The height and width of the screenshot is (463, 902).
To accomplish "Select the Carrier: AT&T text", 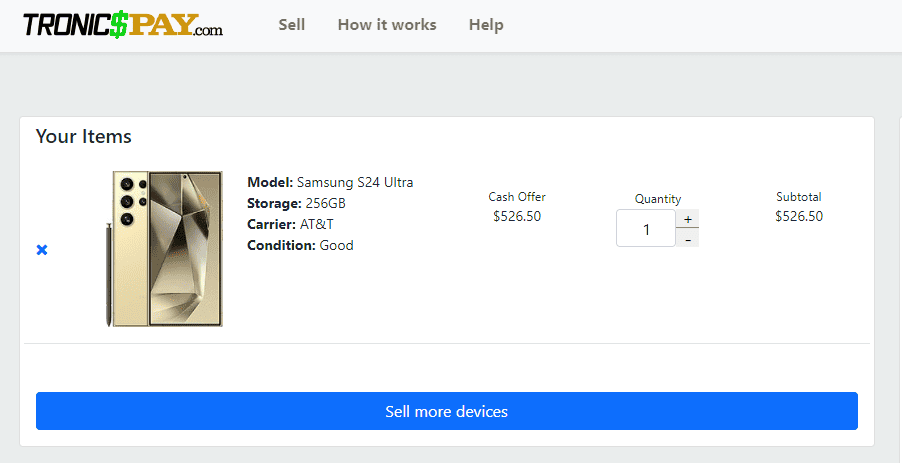I will tap(291, 224).
